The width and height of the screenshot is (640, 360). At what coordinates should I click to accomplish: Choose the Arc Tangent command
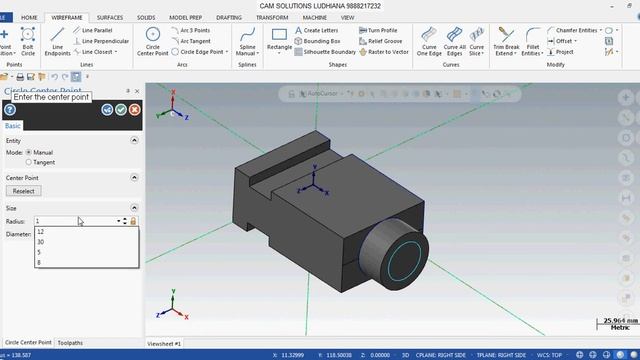pyautogui.click(x=191, y=41)
